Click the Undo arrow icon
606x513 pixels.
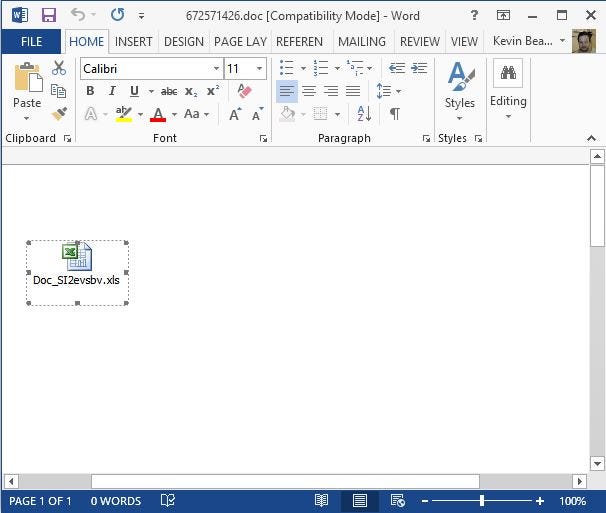coord(78,15)
